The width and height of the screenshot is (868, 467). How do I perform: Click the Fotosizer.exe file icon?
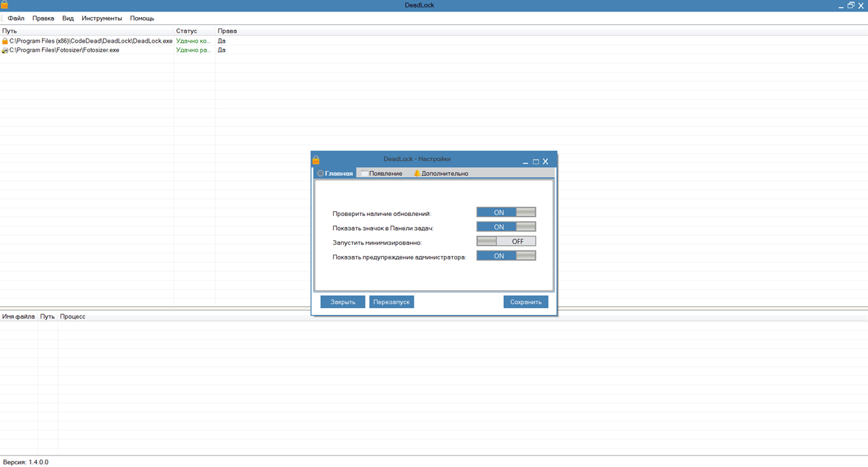[5, 50]
